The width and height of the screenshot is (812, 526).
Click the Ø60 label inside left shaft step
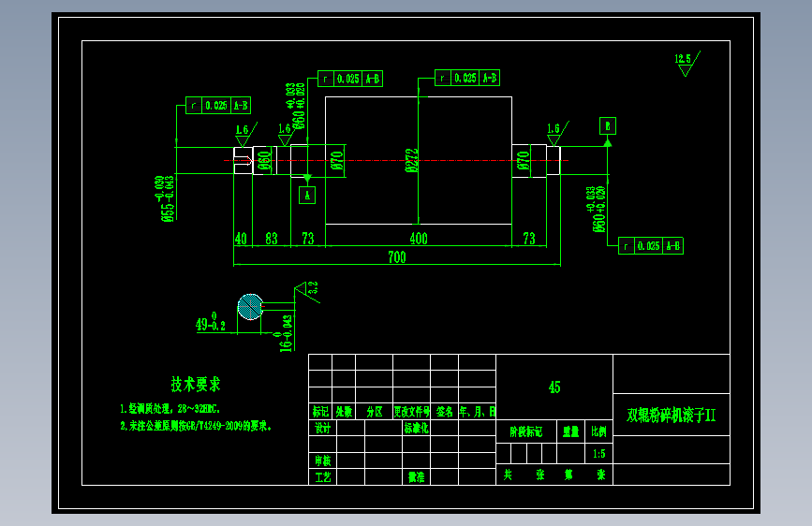tap(265, 160)
